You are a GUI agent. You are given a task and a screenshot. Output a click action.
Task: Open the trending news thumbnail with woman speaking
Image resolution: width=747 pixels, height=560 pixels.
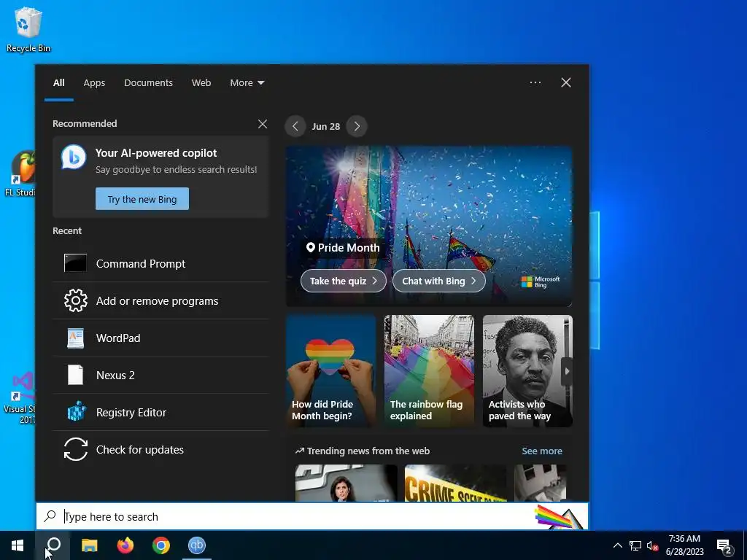coord(347,483)
